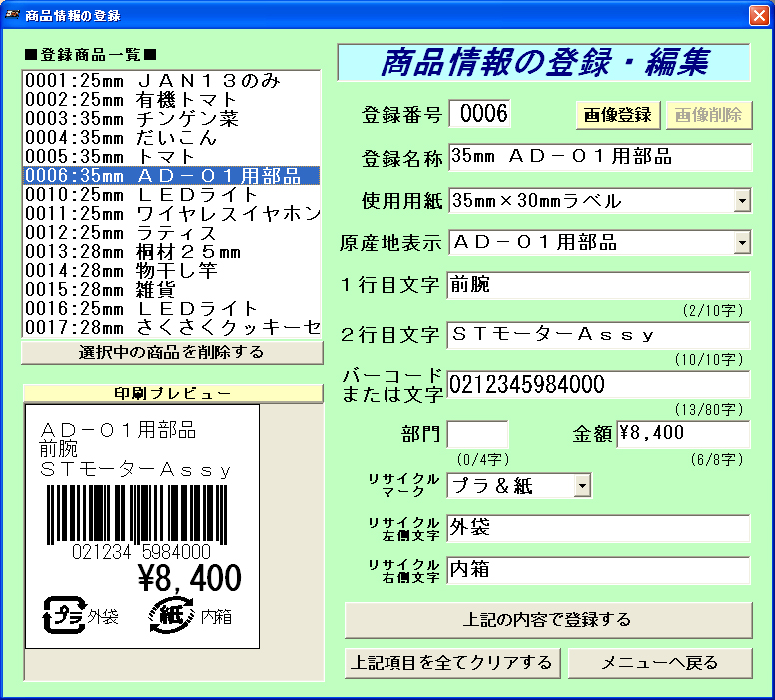Click the 登録名称 input field
Image resolution: width=775 pixels, height=700 pixels.
pyautogui.click(x=600, y=157)
